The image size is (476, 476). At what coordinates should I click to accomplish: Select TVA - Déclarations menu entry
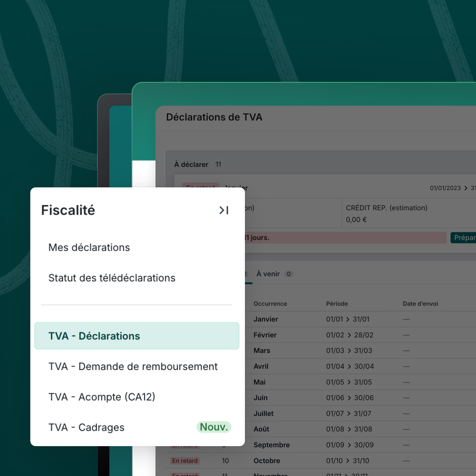[137, 336]
